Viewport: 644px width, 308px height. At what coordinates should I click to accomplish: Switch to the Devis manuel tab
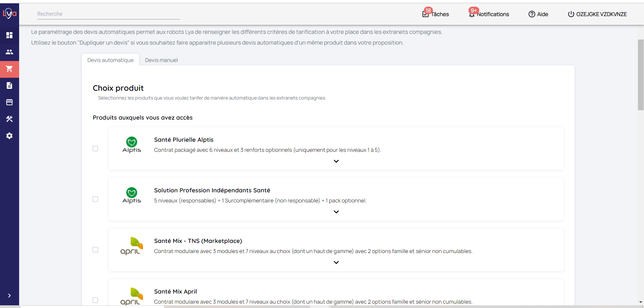tap(161, 60)
